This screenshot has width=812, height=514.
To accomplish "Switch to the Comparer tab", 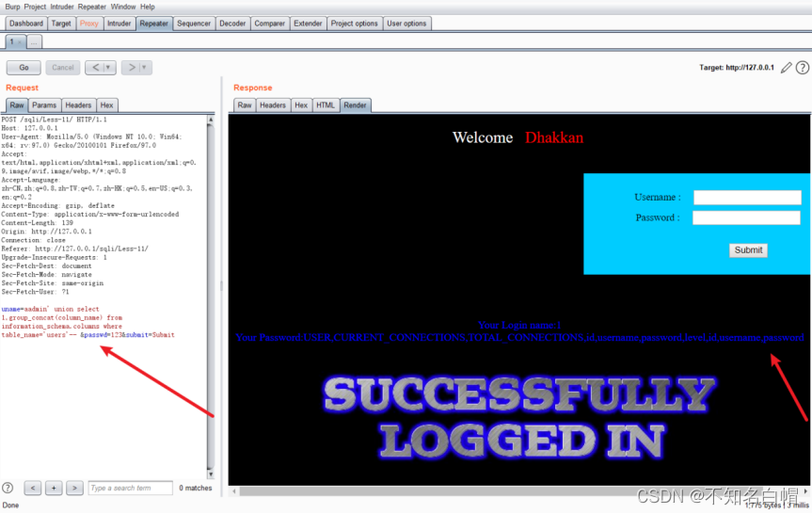I will point(270,24).
